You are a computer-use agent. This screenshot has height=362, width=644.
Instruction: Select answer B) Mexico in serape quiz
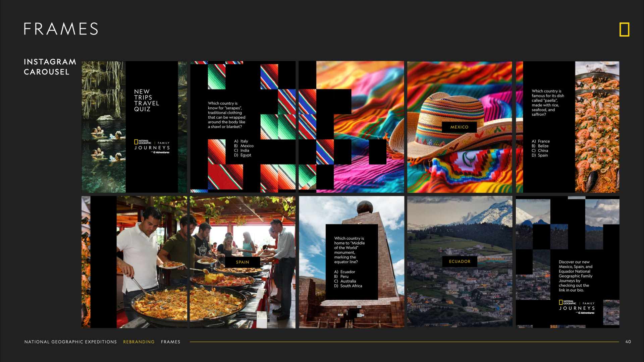[x=244, y=146]
